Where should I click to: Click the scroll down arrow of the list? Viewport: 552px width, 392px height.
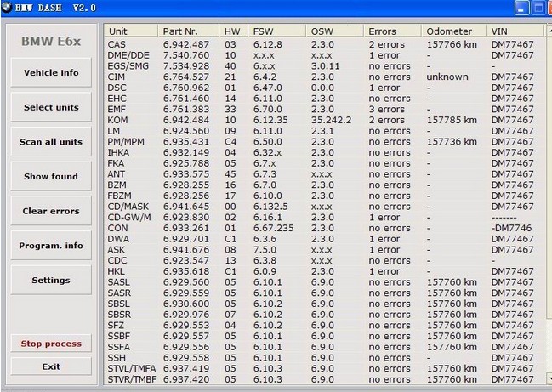click(549, 378)
